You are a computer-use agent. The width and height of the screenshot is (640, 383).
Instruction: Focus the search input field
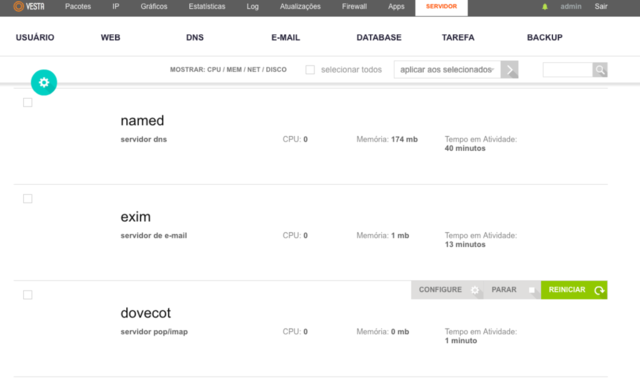point(568,70)
